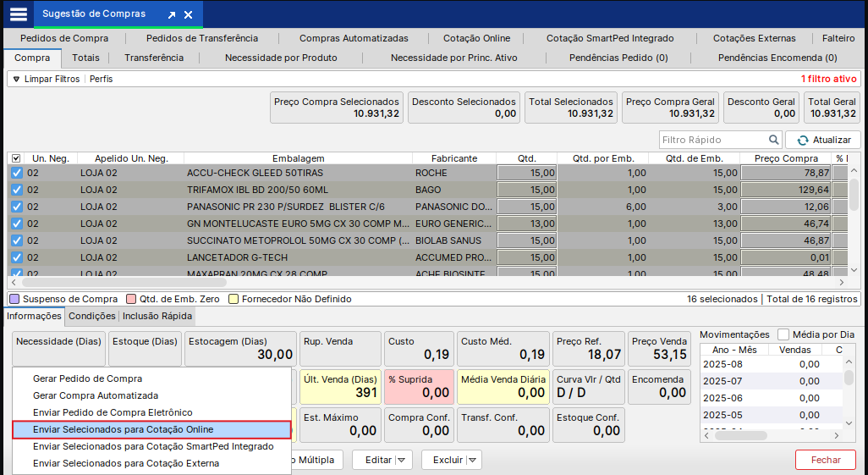Screen dimensions: 868x475
Task: Choose Enviar Selecionados para Cotação Externa
Action: 151,463
